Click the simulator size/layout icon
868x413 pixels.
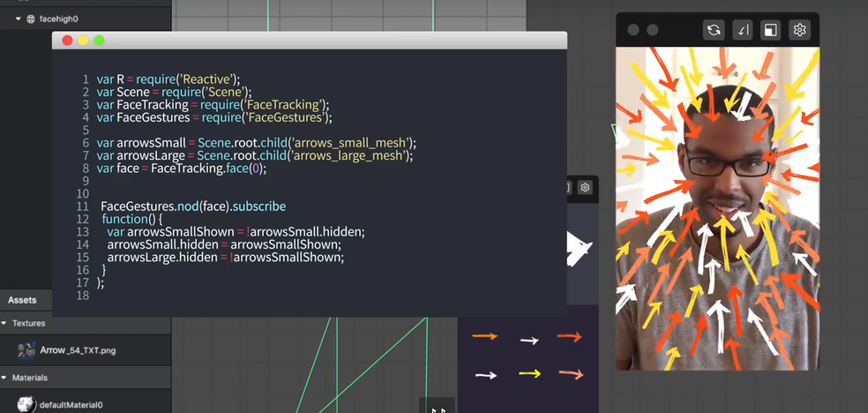[x=771, y=30]
